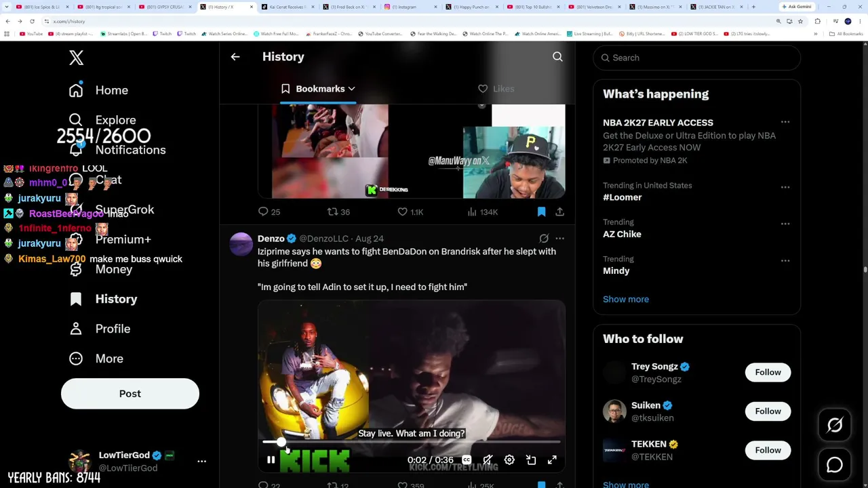This screenshot has width=868, height=488.
Task: Close the History / X browser tab
Action: [x=252, y=7]
